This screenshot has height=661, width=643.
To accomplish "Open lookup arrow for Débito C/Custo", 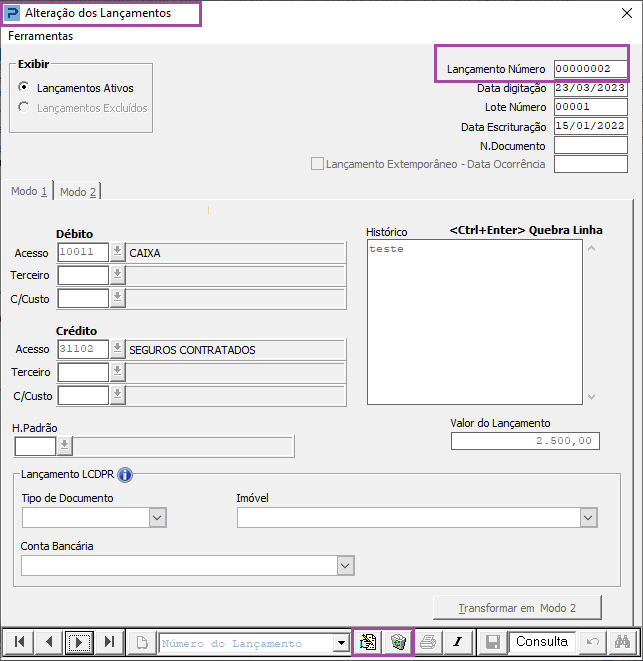I will (x=118, y=298).
